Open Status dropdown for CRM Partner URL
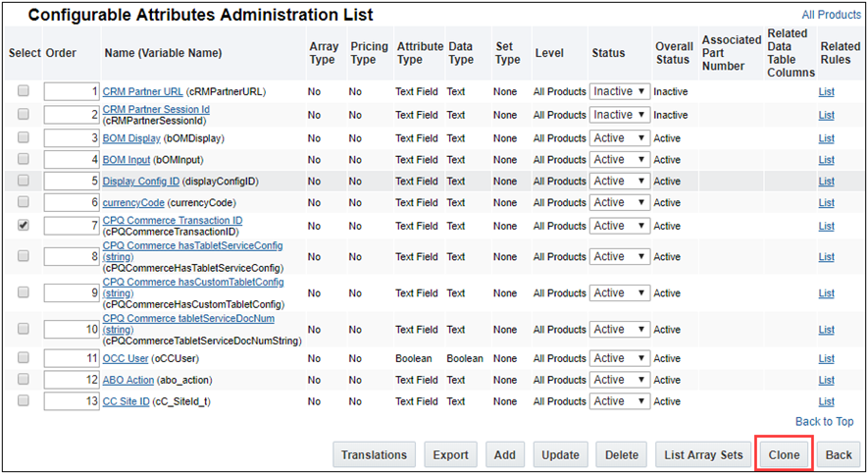Image resolution: width=868 pixels, height=474 pixels. pyautogui.click(x=619, y=91)
